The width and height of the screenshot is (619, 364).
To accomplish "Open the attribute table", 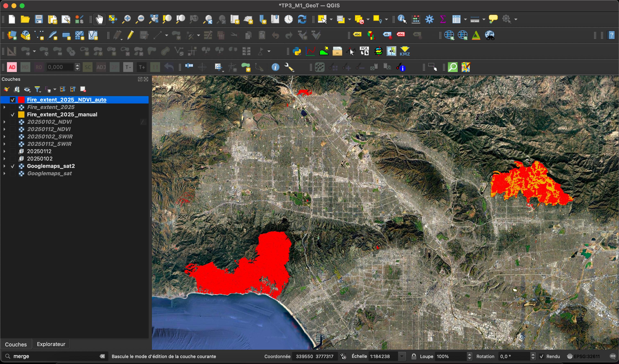I will (456, 19).
